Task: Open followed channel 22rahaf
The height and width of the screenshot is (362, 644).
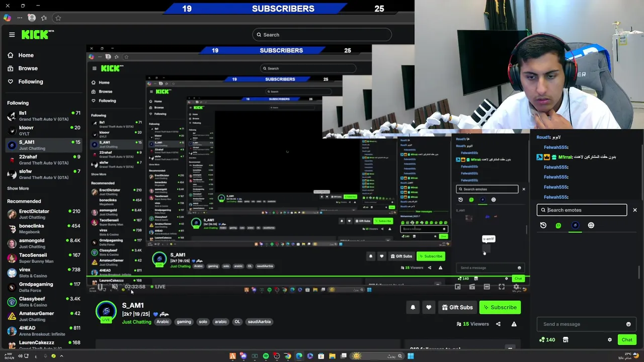Action: point(43,160)
